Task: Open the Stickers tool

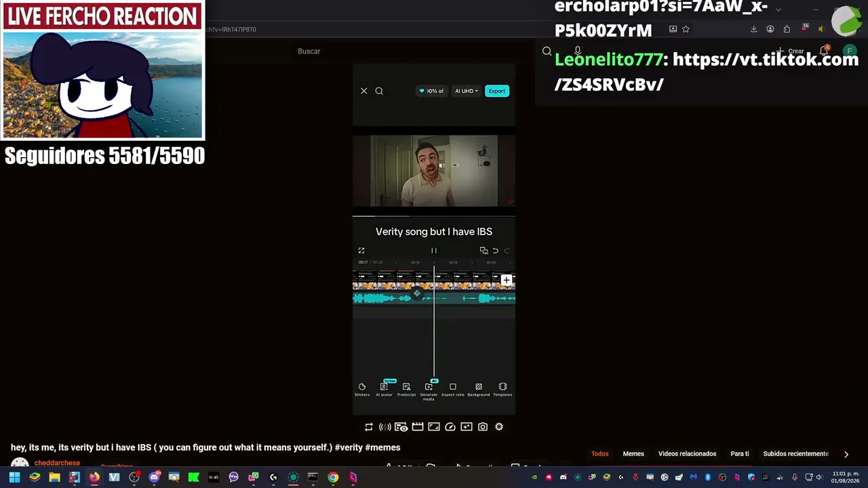Action: [362, 390]
